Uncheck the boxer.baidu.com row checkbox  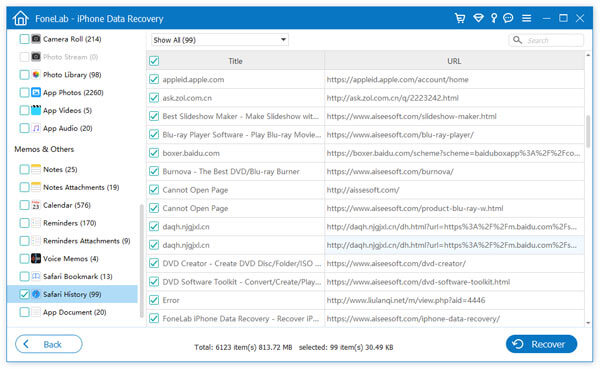tap(154, 153)
